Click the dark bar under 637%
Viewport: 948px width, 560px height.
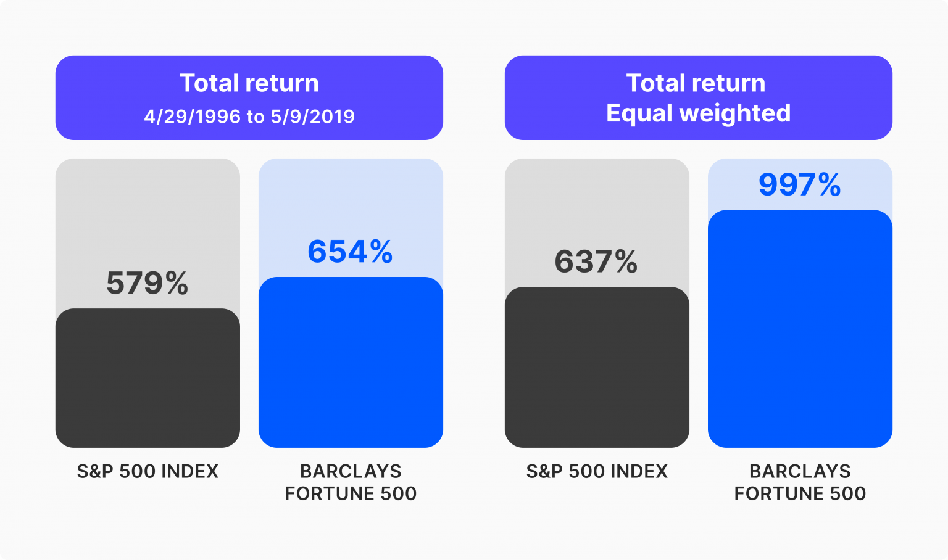click(597, 367)
